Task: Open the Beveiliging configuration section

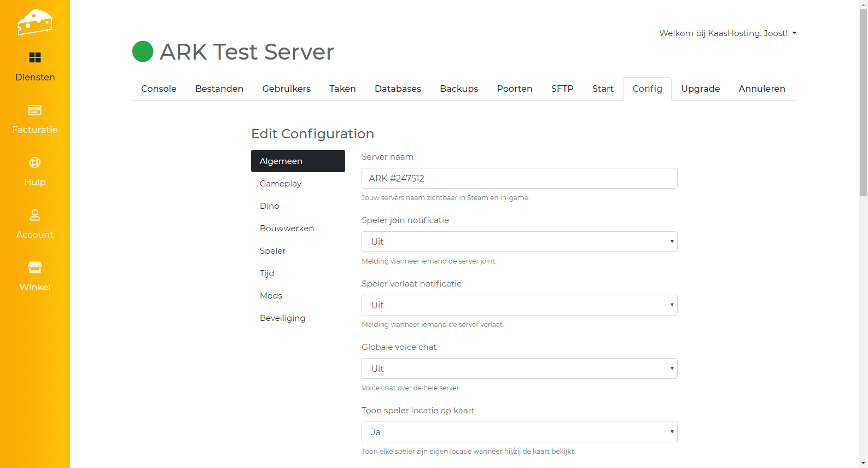Action: pyautogui.click(x=283, y=318)
